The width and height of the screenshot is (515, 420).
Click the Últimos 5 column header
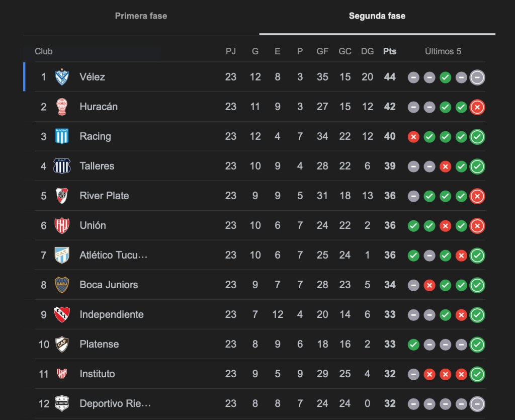tap(443, 51)
